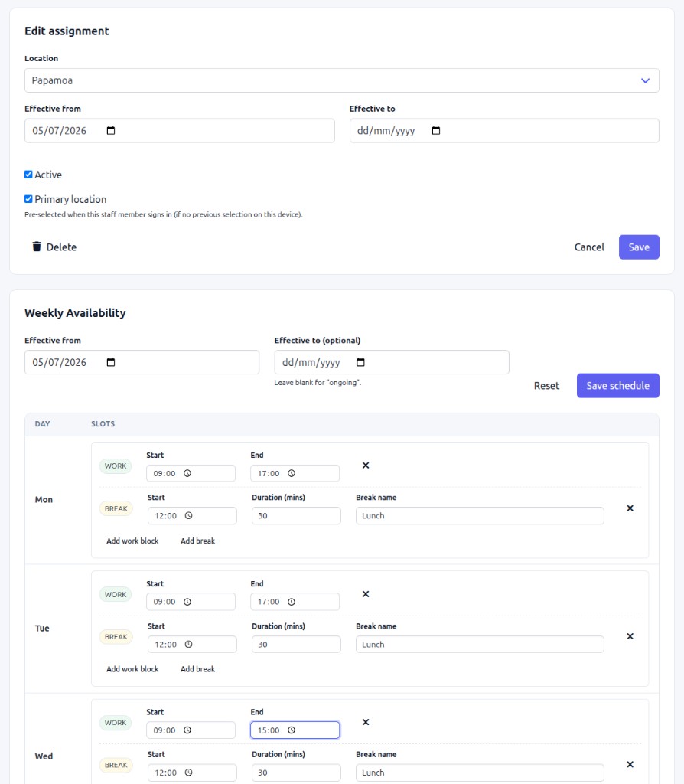Click the Tue day label
Image resolution: width=684 pixels, height=784 pixels.
tap(42, 628)
